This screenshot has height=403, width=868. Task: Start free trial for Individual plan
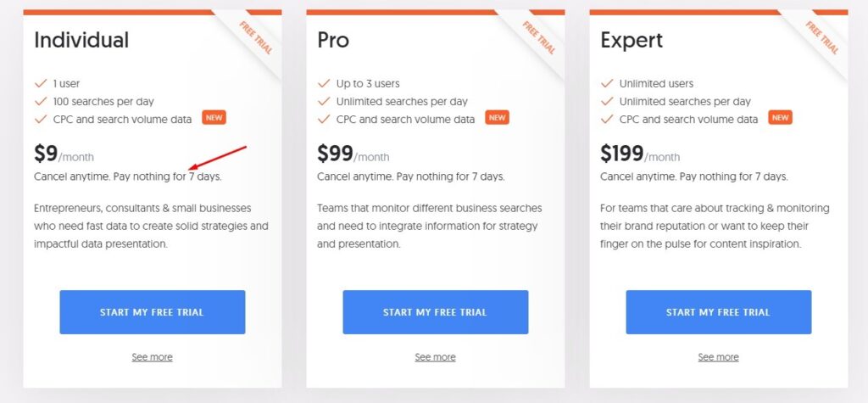pos(153,312)
